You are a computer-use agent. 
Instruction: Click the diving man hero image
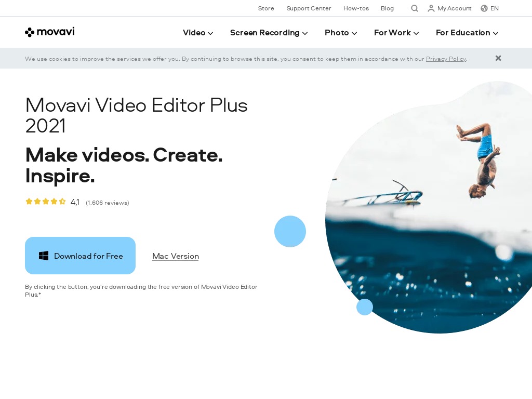click(429, 207)
